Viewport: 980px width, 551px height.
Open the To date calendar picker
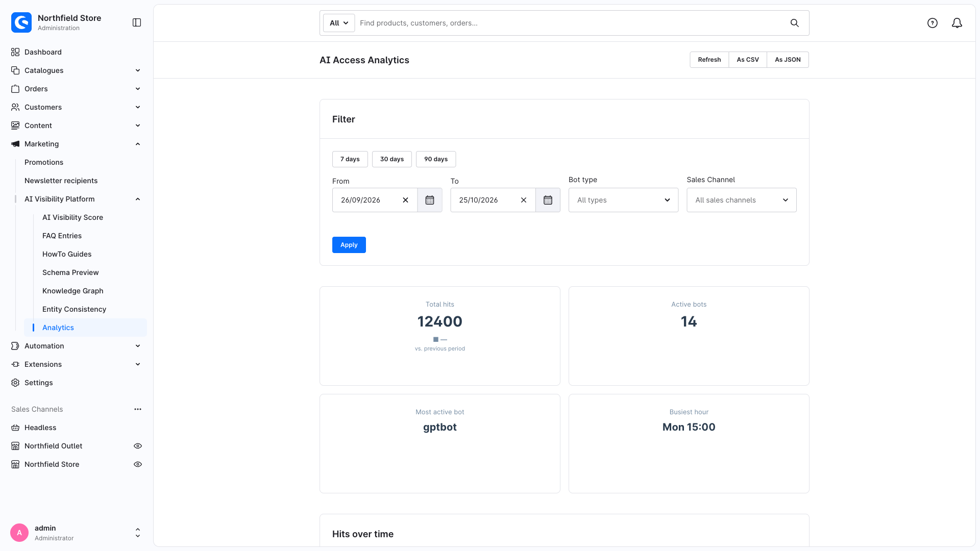click(x=548, y=200)
